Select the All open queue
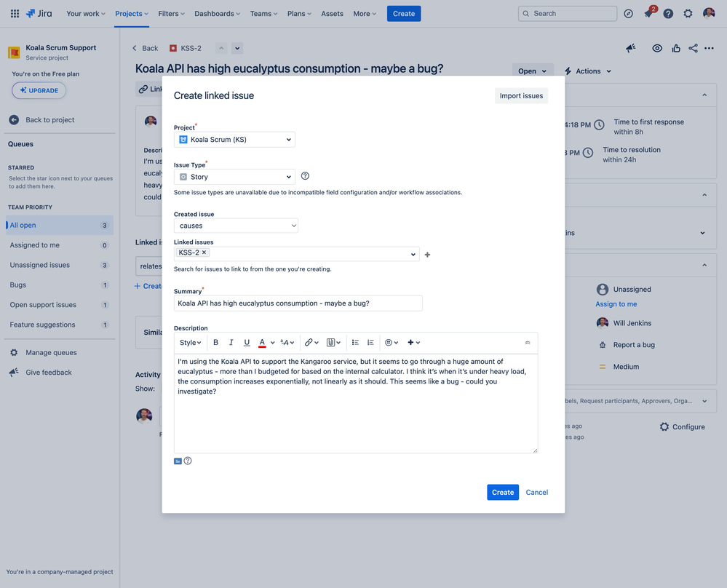Image resolution: width=727 pixels, height=588 pixels. [x=60, y=226]
